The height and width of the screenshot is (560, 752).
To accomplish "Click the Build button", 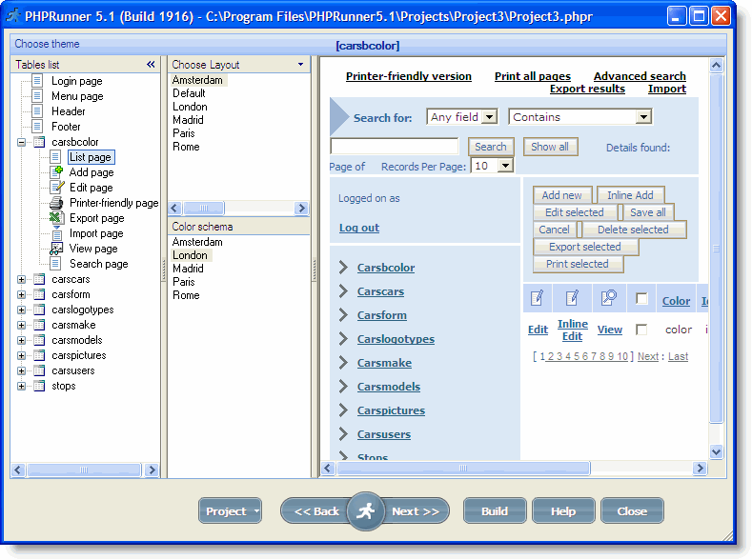I will 495,511.
